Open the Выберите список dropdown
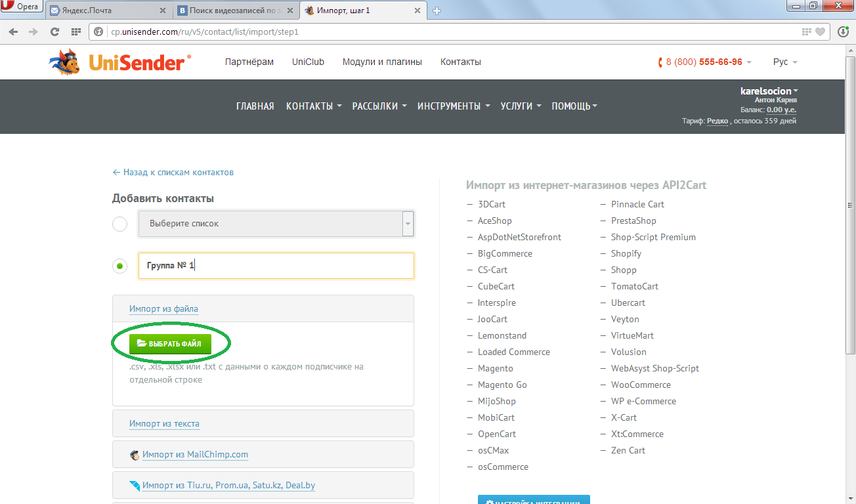 (x=276, y=224)
